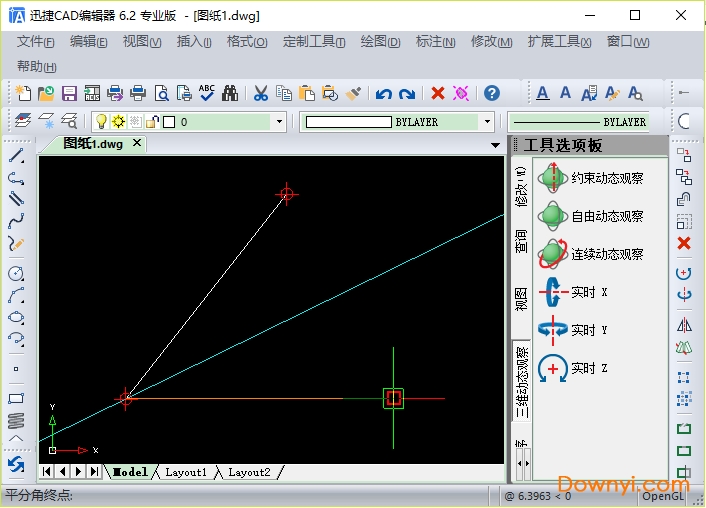Screen dimensions: 706x508
Task: Toggle the layer freeze sun icon
Action: [x=117, y=122]
